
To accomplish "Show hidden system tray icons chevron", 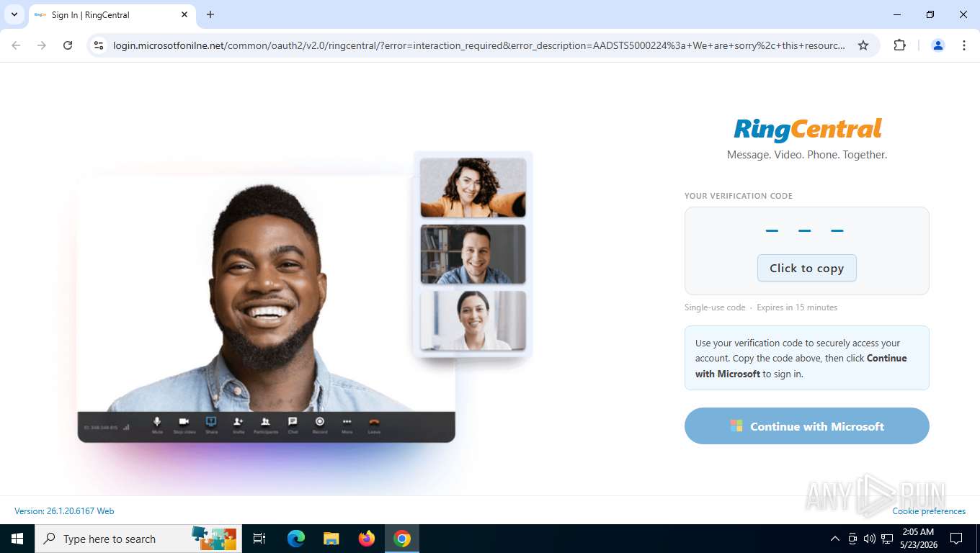I will [x=835, y=539].
